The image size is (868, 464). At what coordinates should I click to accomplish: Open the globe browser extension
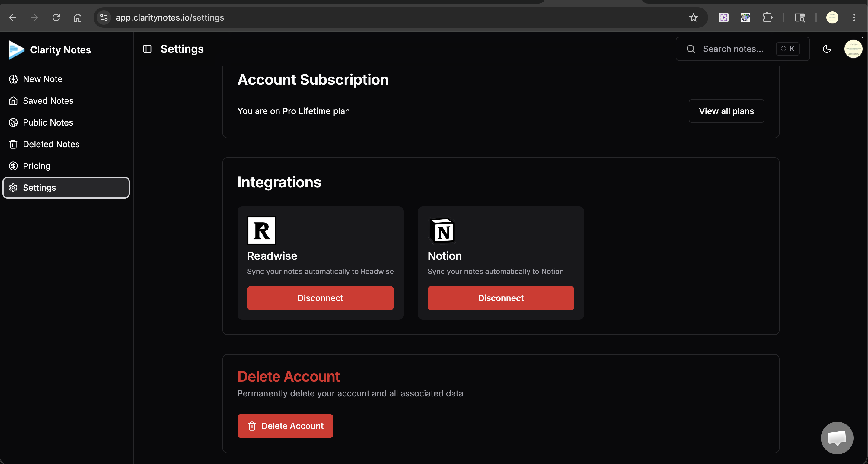[x=745, y=17]
